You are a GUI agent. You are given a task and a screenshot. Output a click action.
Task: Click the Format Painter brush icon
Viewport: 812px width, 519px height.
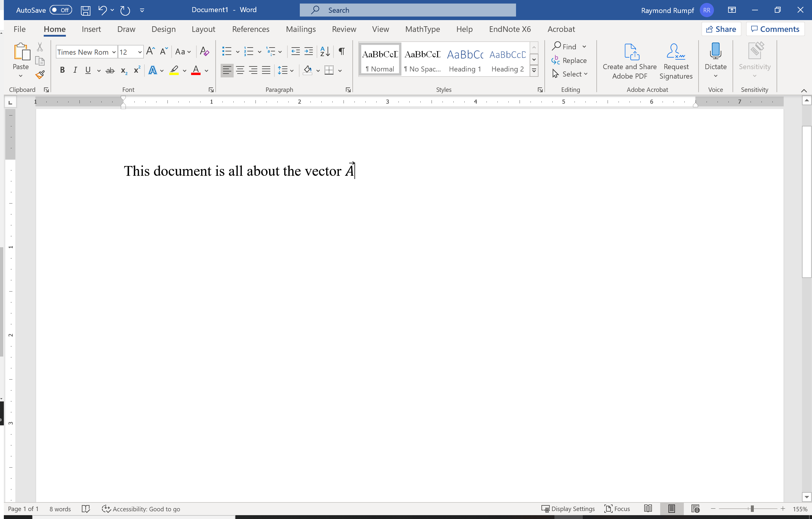(x=40, y=74)
